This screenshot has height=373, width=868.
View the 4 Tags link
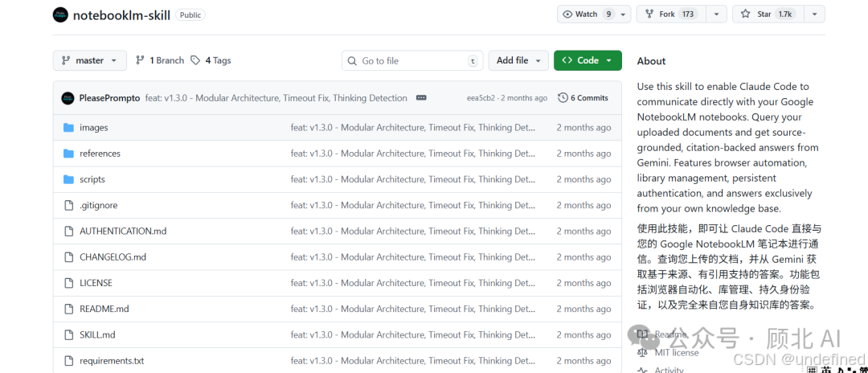click(x=211, y=60)
